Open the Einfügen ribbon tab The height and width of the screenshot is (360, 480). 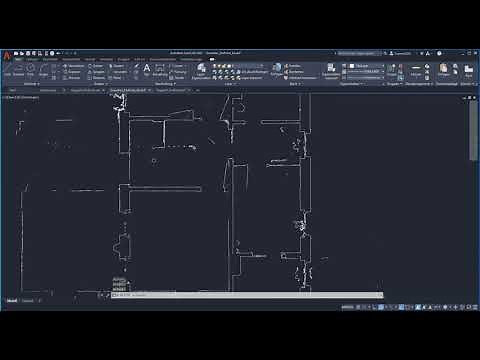(33, 60)
